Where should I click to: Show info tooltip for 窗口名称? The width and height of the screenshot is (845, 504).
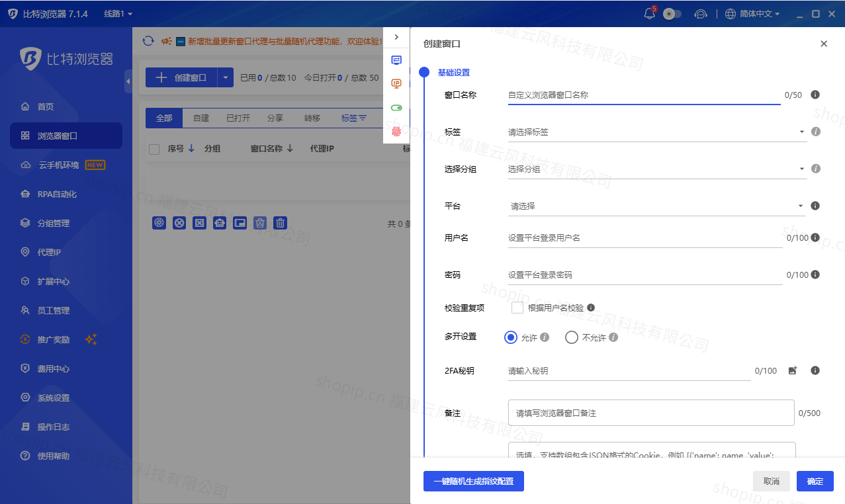click(x=815, y=95)
